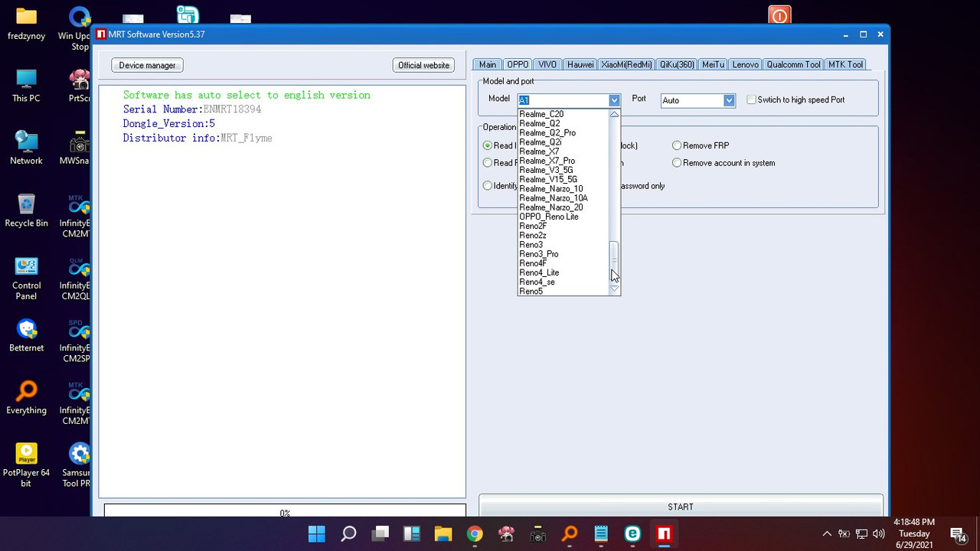
Task: Select Reno2z in the model list
Action: [563, 236]
